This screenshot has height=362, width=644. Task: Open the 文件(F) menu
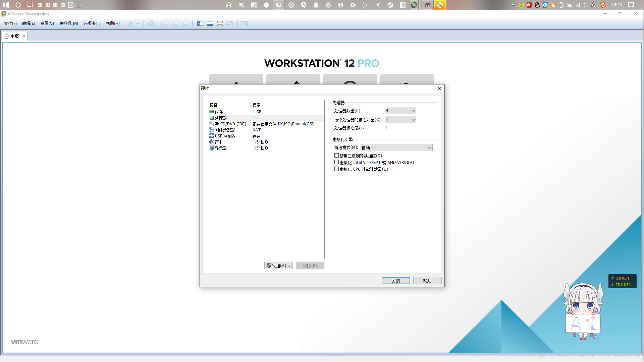click(10, 23)
